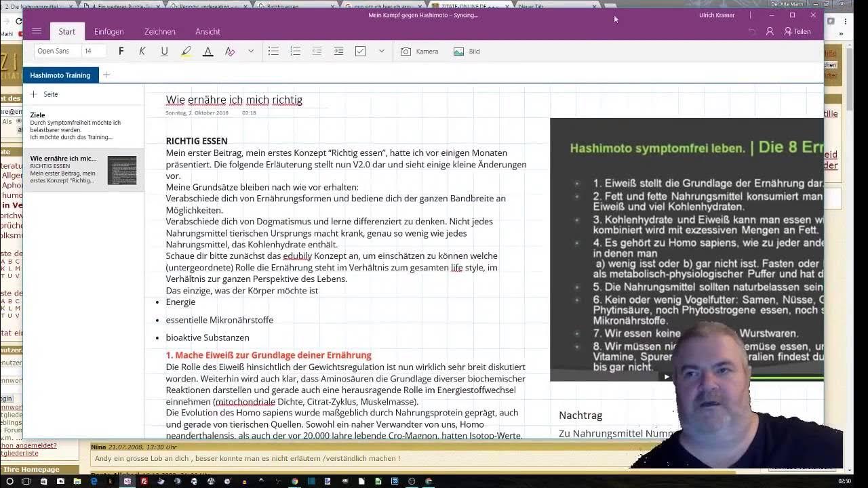Underline text with the U button
The width and height of the screenshot is (868, 488).
164,51
